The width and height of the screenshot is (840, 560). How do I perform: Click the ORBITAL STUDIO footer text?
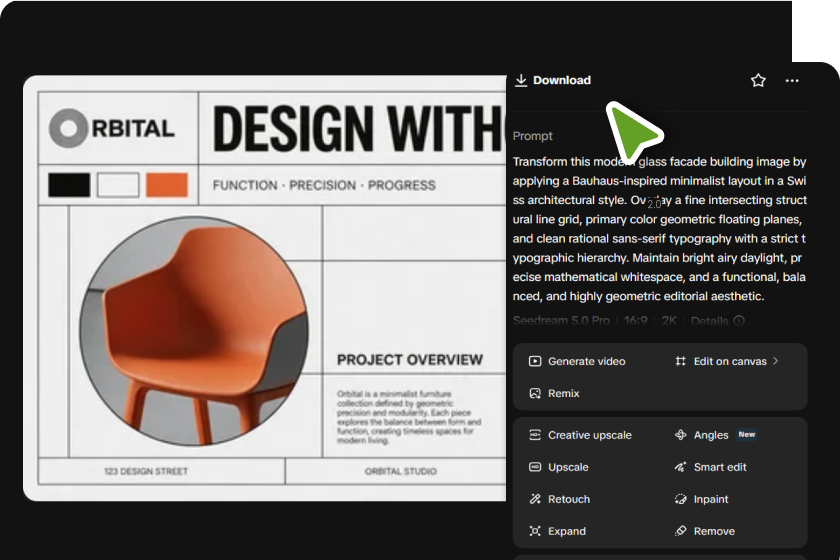pyautogui.click(x=401, y=472)
